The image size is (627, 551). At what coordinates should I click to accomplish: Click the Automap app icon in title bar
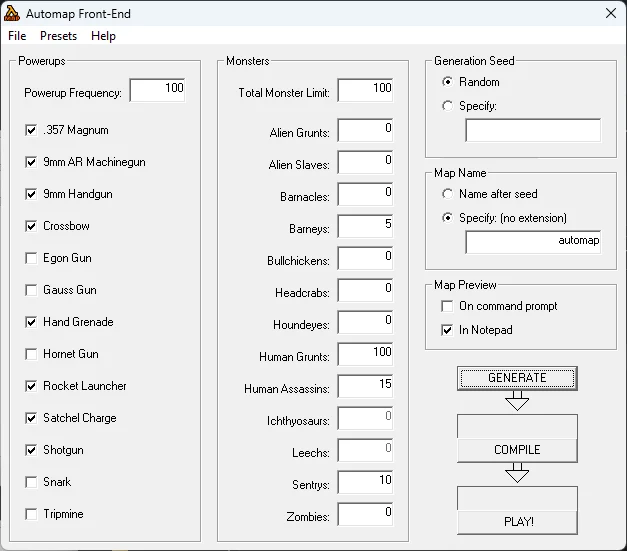click(x=12, y=14)
